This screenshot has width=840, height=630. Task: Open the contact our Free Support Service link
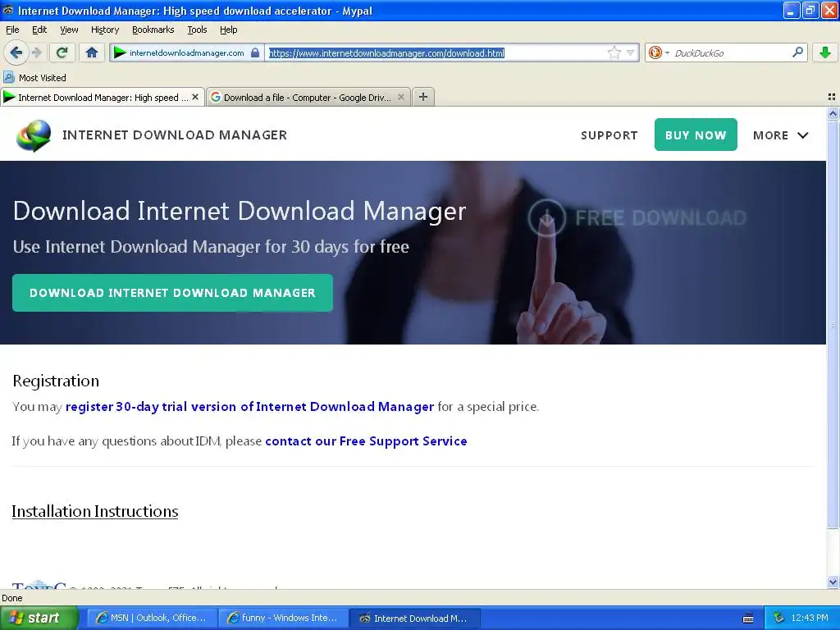[366, 441]
